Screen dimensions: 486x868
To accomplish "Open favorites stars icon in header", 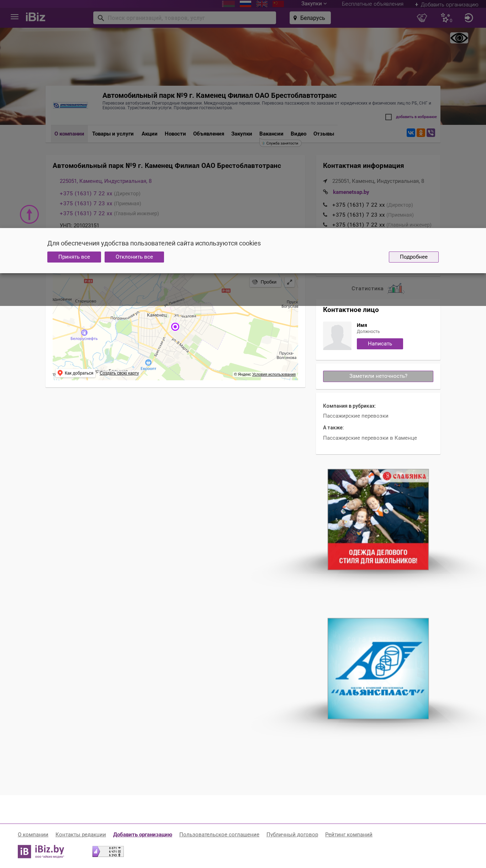I will coord(446,18).
